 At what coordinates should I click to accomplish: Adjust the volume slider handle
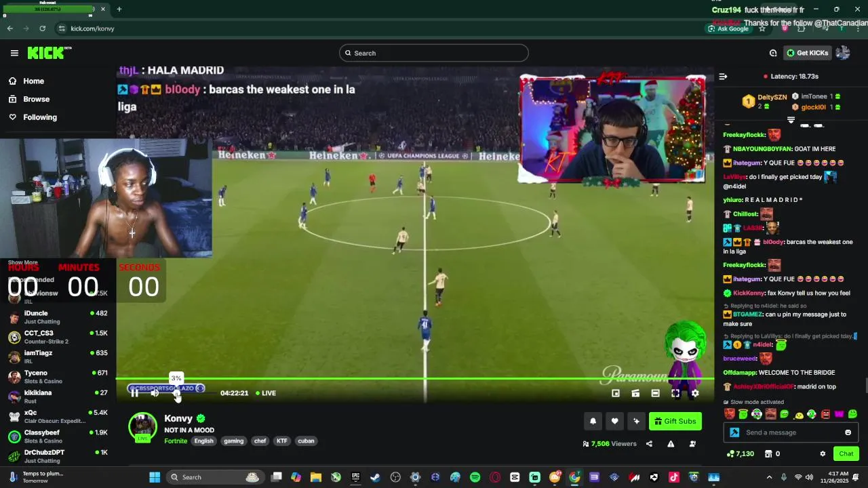coord(176,393)
